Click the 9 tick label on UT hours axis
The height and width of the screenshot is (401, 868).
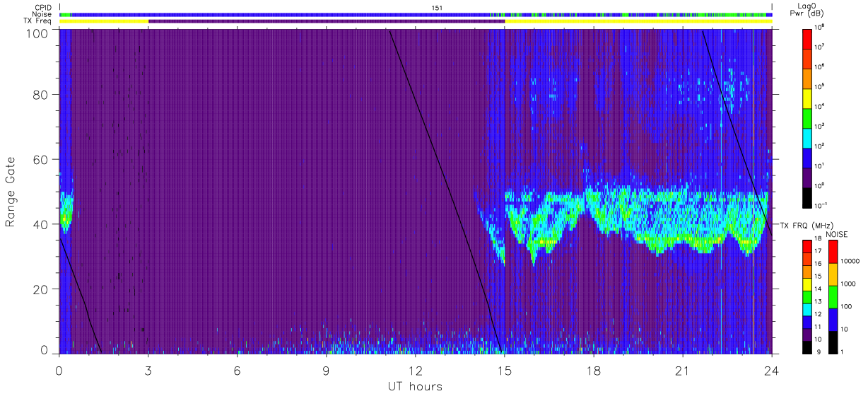tap(327, 371)
